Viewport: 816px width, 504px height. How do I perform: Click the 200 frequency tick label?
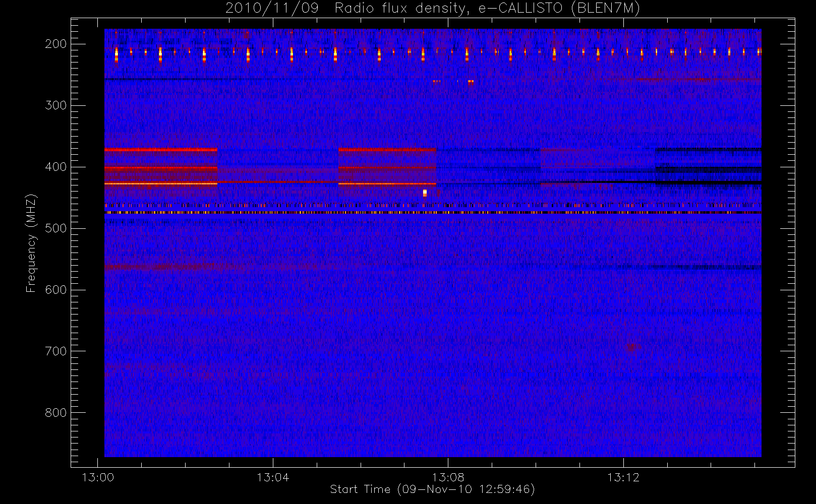pos(55,44)
